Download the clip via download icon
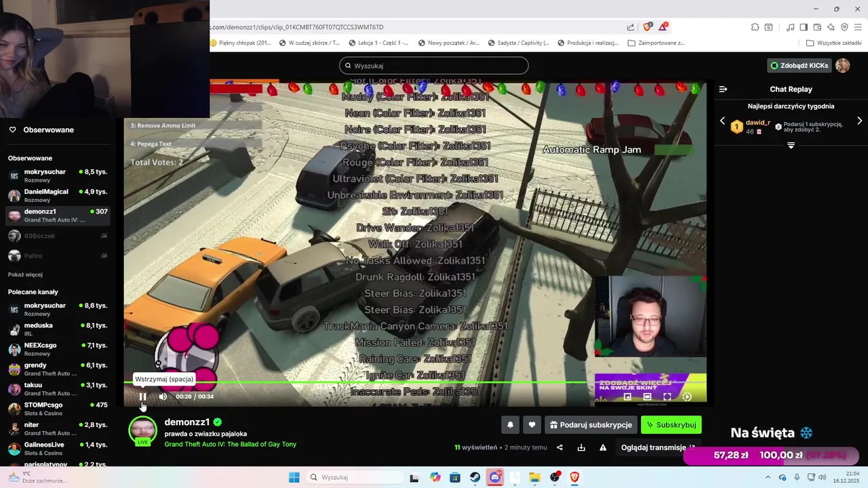 click(581, 447)
